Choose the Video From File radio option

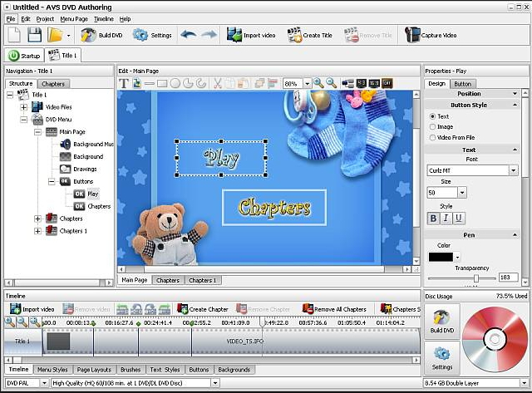(433, 137)
